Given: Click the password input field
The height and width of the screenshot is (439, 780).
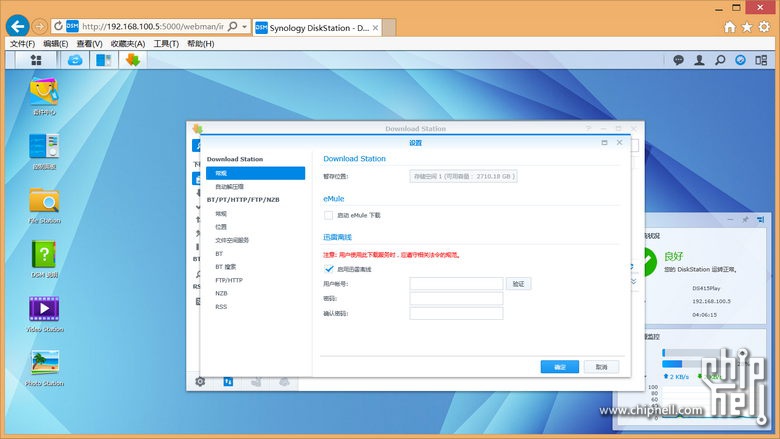Looking at the screenshot, I should pyautogui.click(x=456, y=298).
